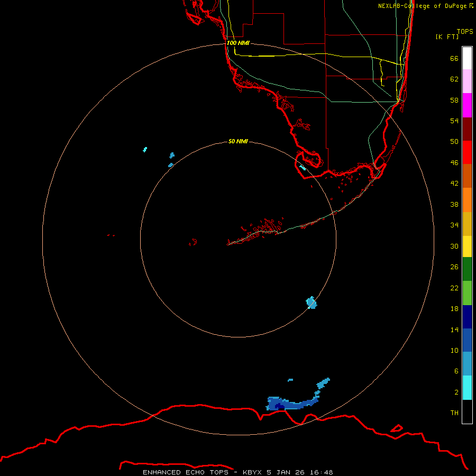Click the yellow 30 kft legend swatch
476x476 pixels.
(467, 246)
